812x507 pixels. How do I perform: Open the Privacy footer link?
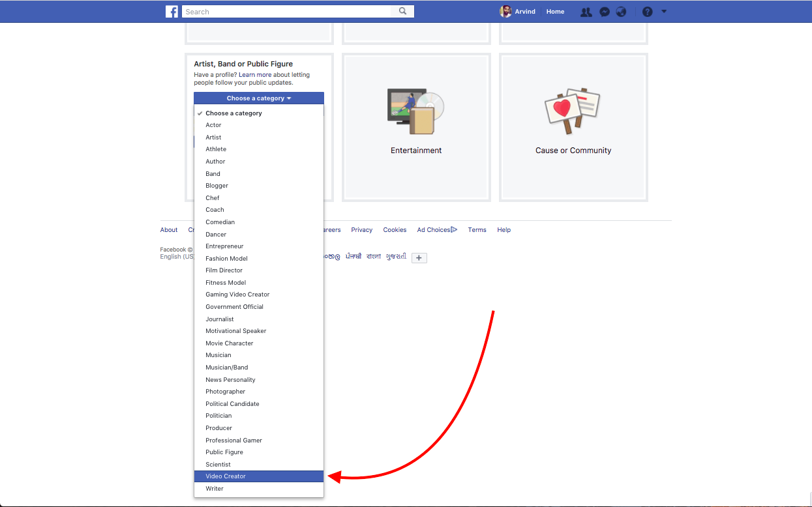(x=361, y=230)
